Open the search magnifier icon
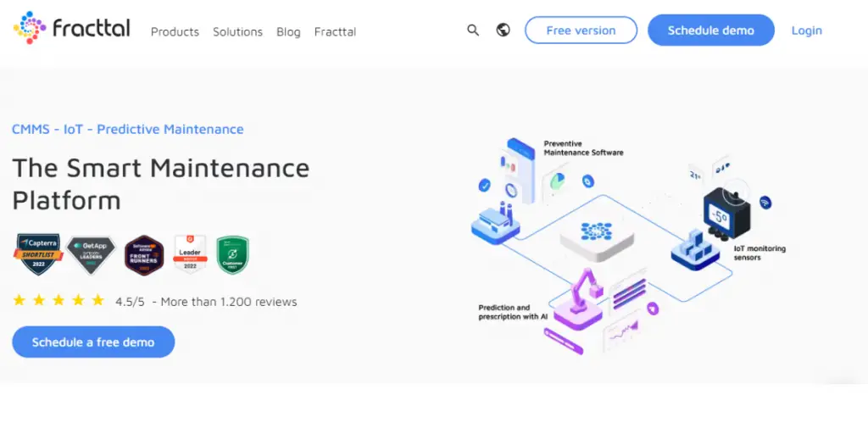This screenshot has width=868, height=434. 473,31
